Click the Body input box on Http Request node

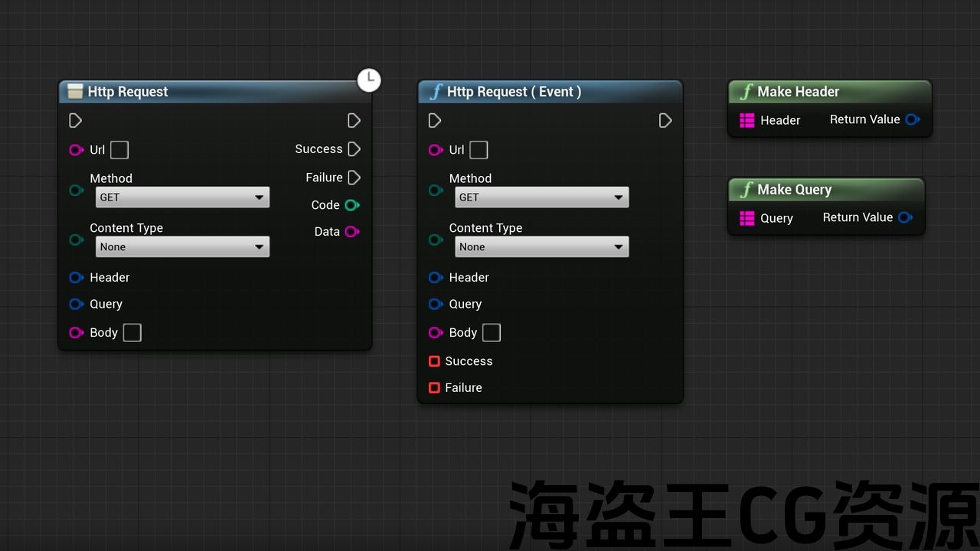coord(132,333)
